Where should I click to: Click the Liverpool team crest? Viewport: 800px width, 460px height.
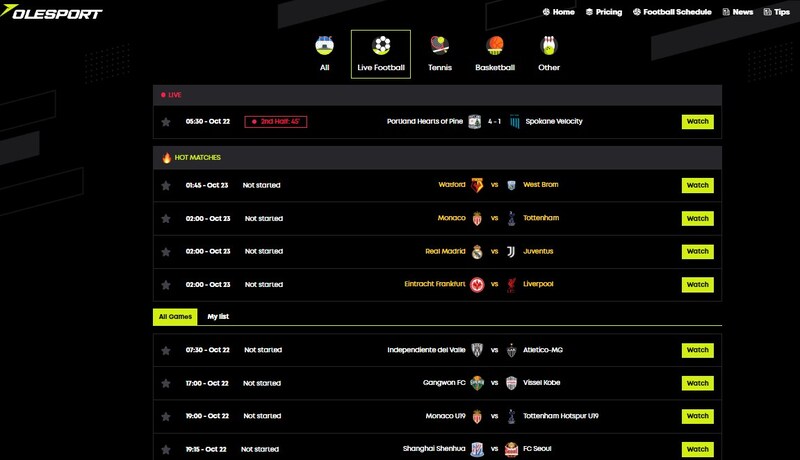coord(510,285)
